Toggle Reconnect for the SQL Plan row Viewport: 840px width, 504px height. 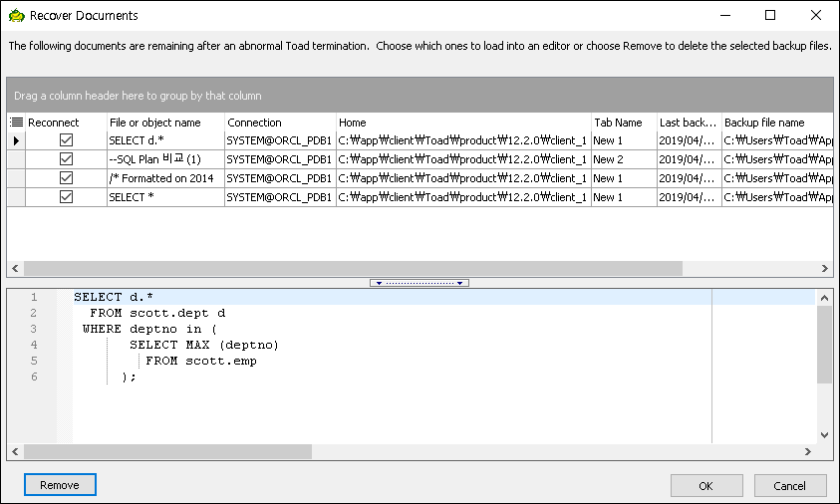[66, 159]
